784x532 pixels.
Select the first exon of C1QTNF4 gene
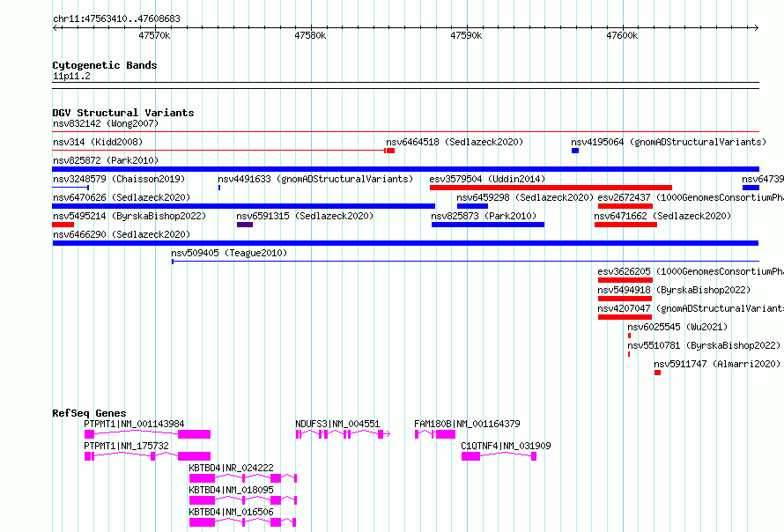click(x=470, y=456)
